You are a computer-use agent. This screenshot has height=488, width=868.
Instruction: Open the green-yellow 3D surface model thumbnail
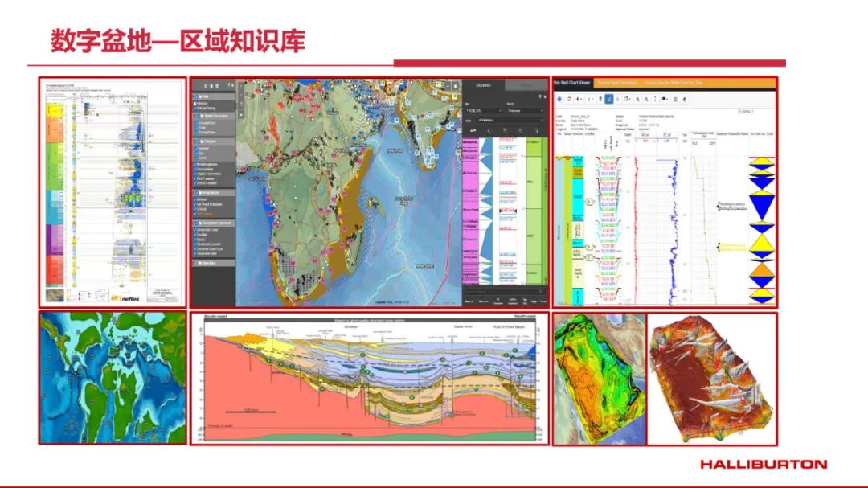pyautogui.click(x=600, y=379)
